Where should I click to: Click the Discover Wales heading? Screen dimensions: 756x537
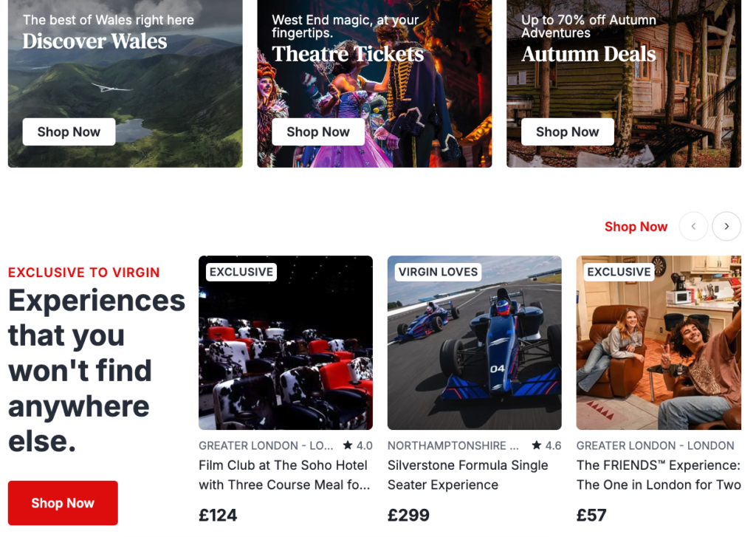point(94,41)
